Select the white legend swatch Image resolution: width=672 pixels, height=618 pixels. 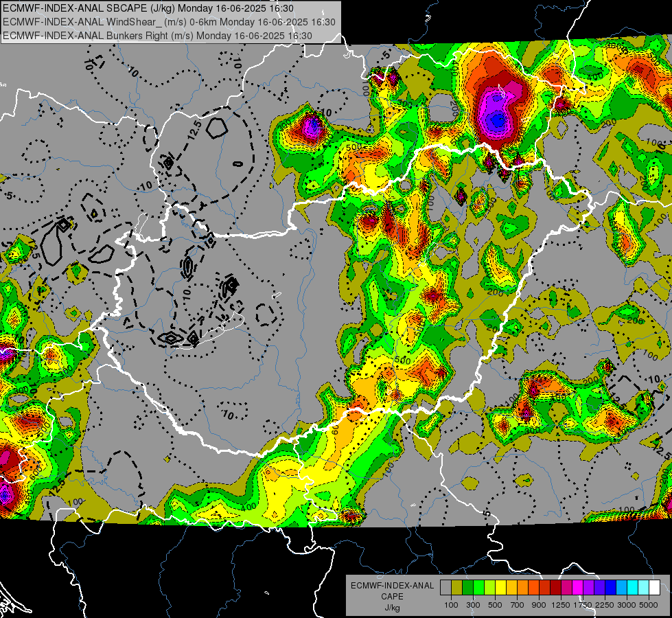654,587
